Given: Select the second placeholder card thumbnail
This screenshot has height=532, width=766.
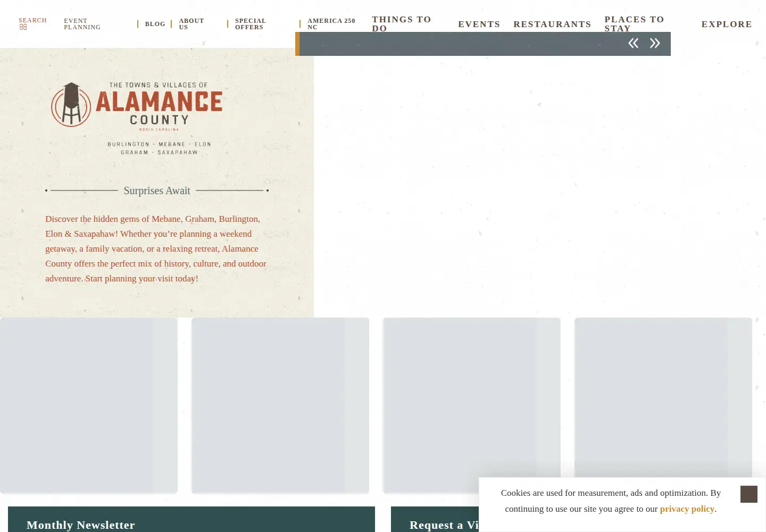Looking at the screenshot, I should tap(280, 405).
